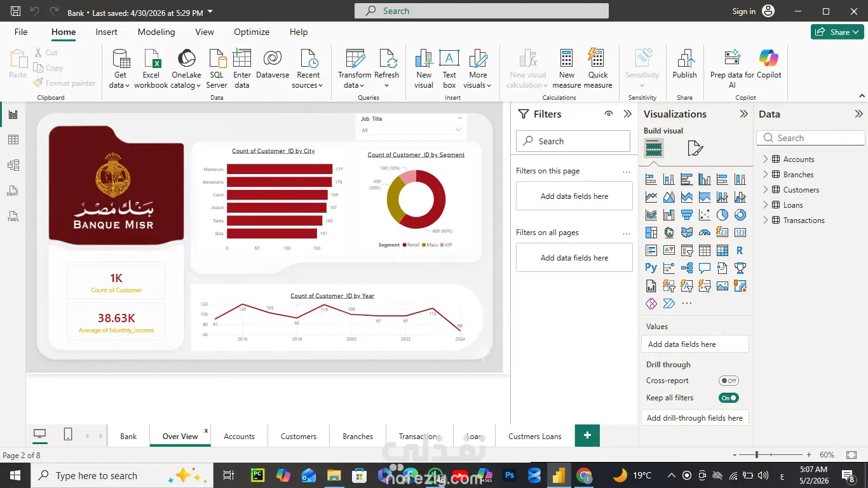Switch to Table view in sidebar
Screen dimensions: 868x488
pyautogui.click(x=13, y=140)
